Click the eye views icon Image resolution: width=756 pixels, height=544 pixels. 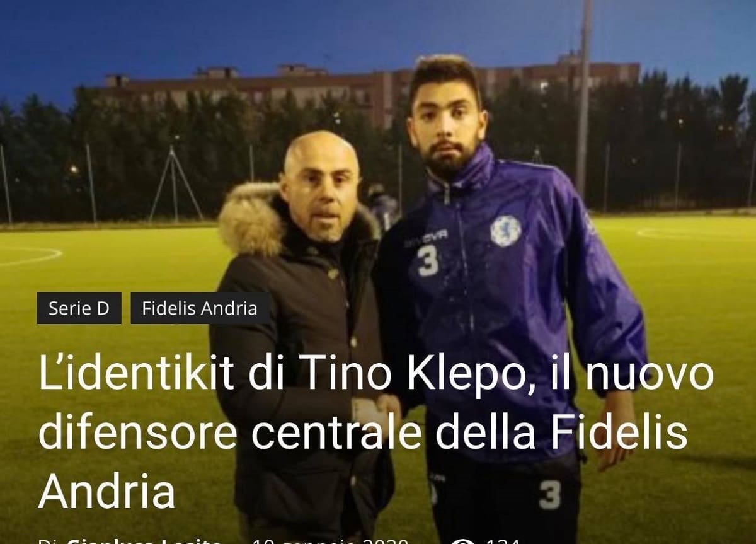point(464,541)
